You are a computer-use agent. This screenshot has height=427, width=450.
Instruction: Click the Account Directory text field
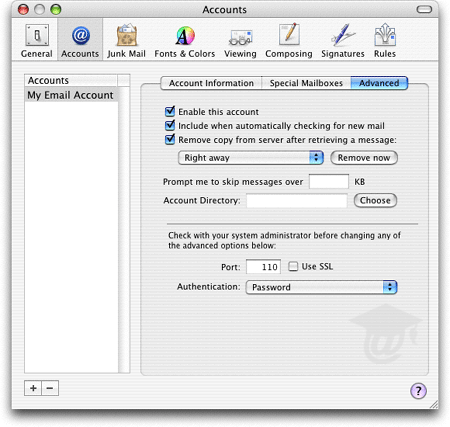(297, 201)
